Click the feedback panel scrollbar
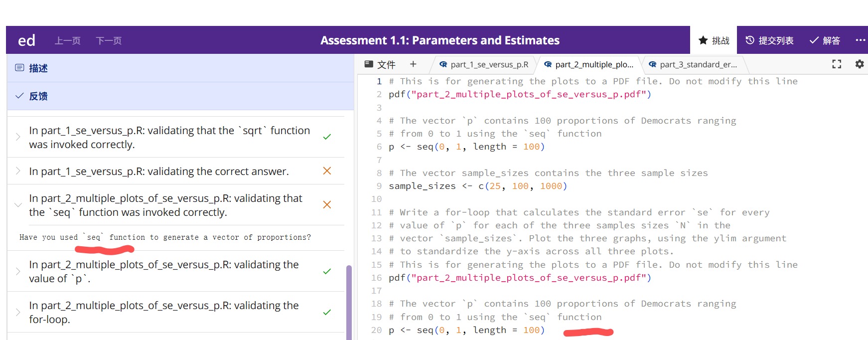This screenshot has height=340, width=868. pos(349,302)
